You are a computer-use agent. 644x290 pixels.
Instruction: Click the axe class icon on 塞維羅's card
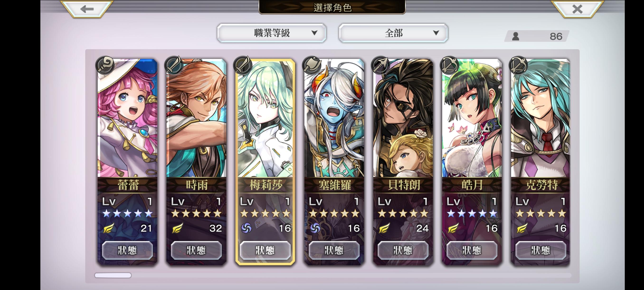(312, 65)
